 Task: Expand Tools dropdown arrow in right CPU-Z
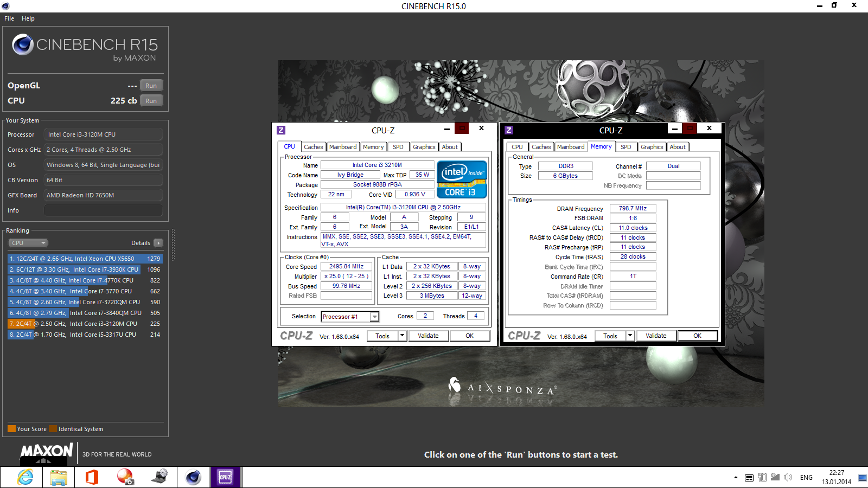pyautogui.click(x=630, y=336)
